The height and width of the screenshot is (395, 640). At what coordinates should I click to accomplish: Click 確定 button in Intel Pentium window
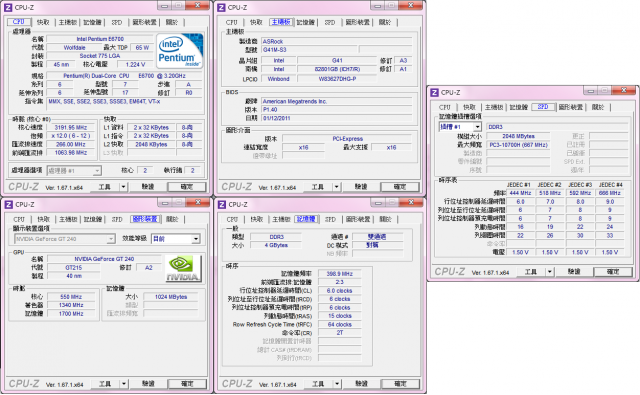click(187, 187)
